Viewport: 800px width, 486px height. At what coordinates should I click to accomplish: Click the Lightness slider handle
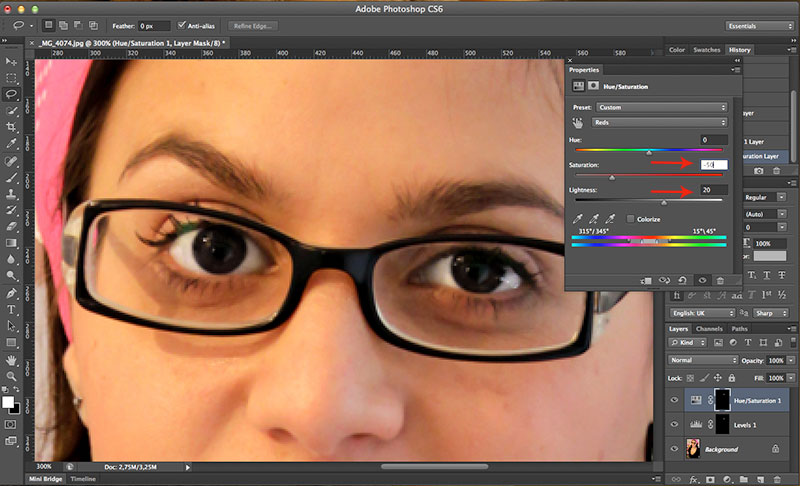pos(664,203)
